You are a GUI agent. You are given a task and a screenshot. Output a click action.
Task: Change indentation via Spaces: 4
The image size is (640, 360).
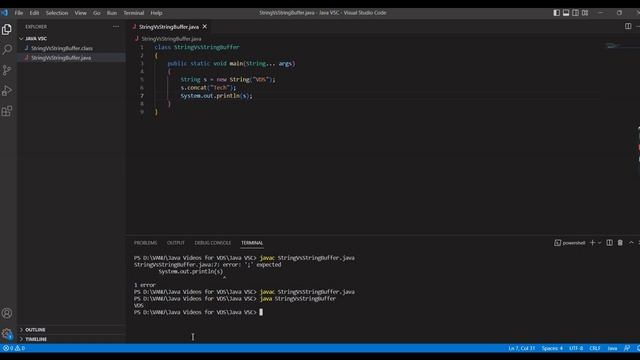click(x=552, y=348)
